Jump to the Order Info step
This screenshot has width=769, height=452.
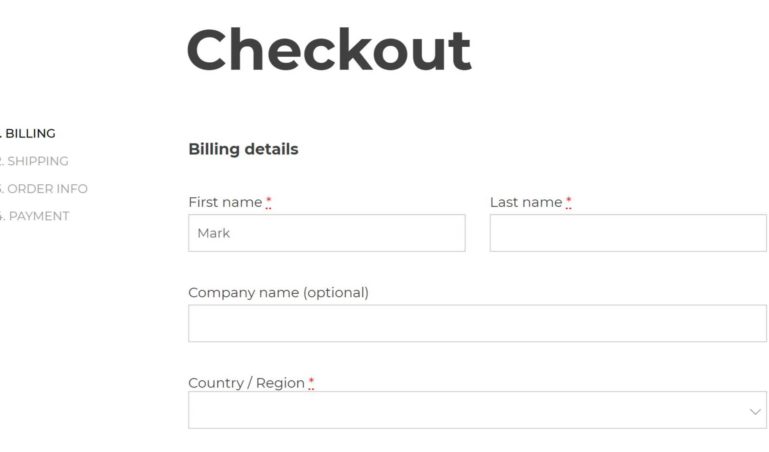pyautogui.click(x=46, y=188)
